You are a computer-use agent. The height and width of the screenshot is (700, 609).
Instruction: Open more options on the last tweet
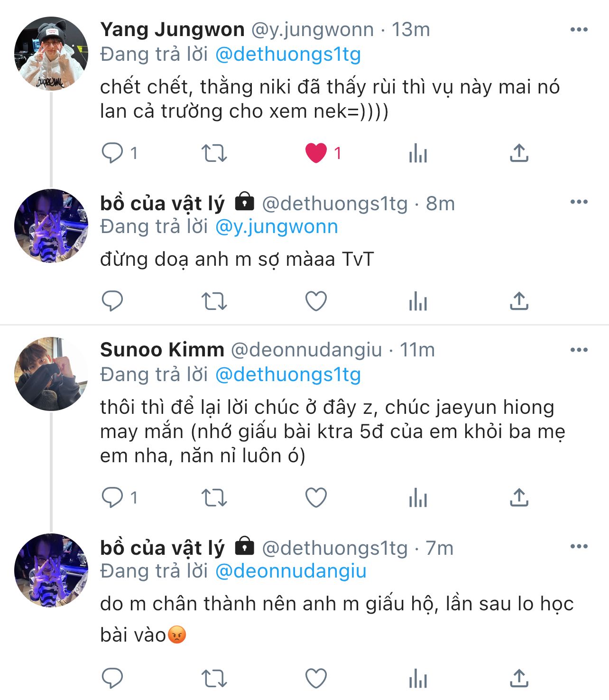point(579,547)
